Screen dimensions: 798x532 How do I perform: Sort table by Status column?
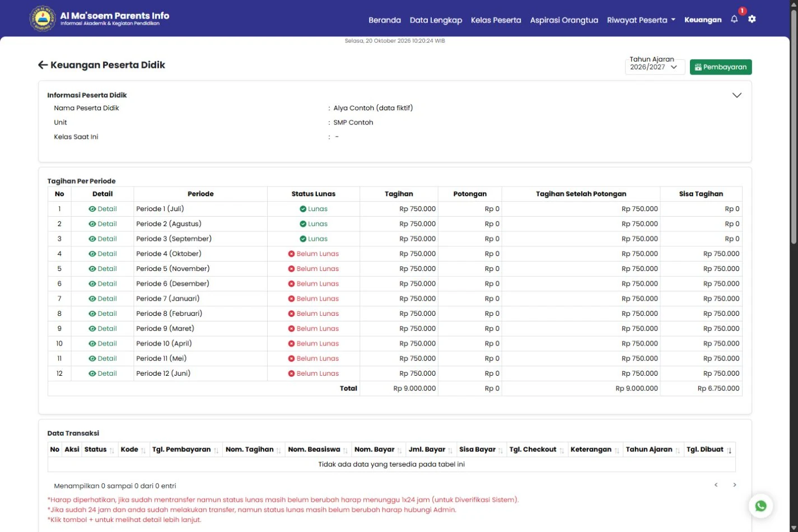(99, 450)
